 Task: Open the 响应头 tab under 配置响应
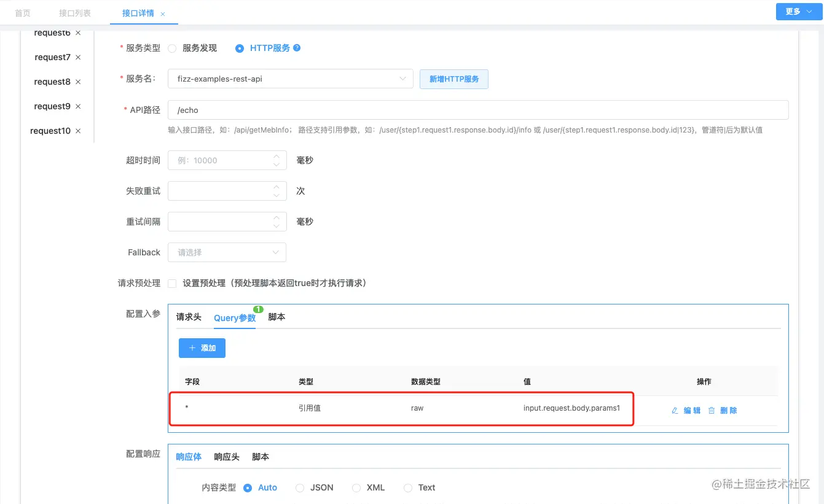click(227, 457)
